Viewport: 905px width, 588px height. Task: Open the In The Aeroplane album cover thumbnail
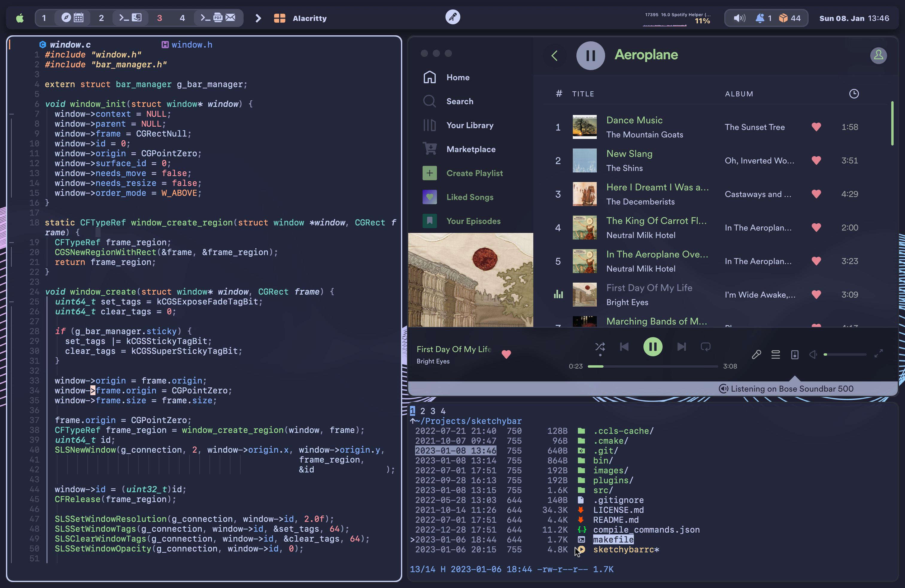[584, 261]
